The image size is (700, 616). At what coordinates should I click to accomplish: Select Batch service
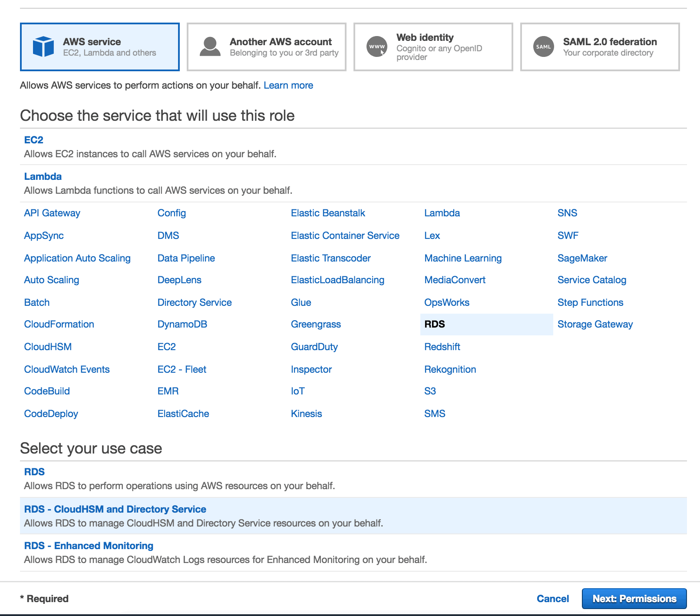(37, 302)
